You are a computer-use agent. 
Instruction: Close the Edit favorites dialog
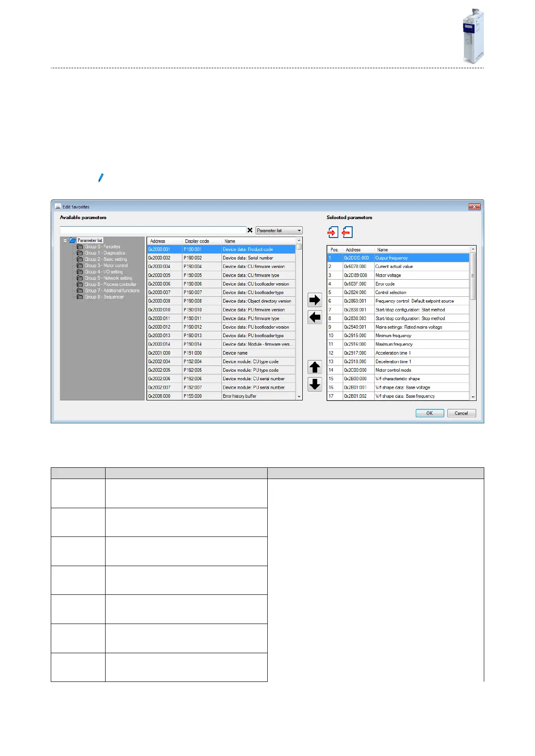474,207
